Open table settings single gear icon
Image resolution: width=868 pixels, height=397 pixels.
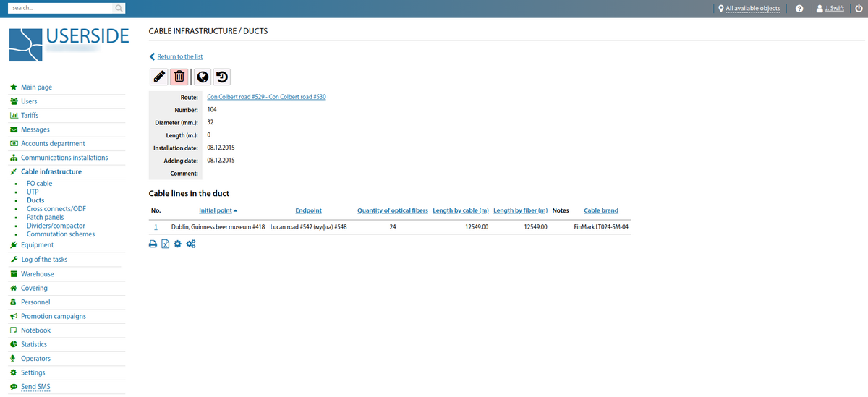177,244
